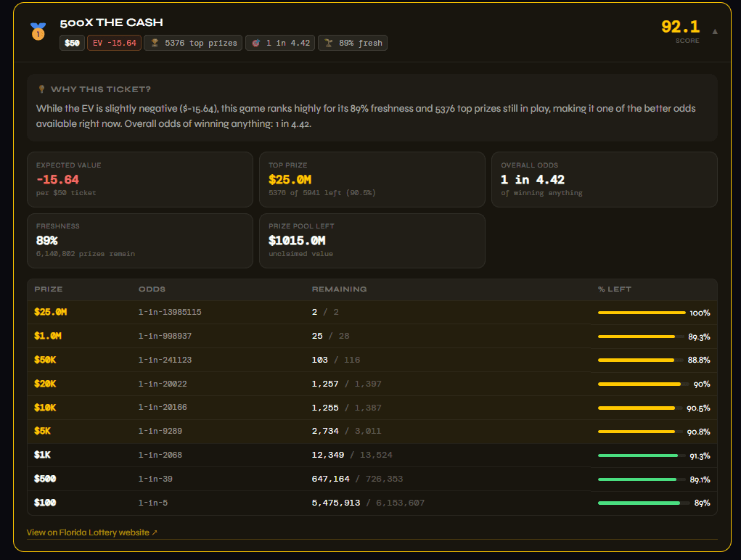Select the Overall Odds stat card
Viewport: 741px width, 560px height.
click(604, 179)
